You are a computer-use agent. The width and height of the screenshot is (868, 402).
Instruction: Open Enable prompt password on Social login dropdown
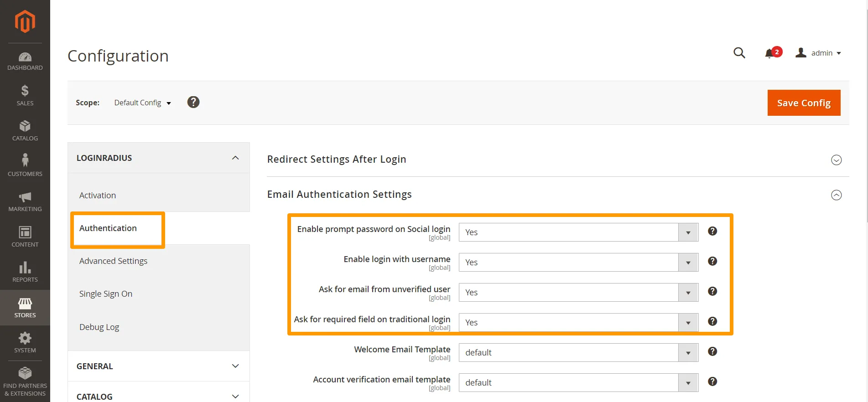(578, 232)
